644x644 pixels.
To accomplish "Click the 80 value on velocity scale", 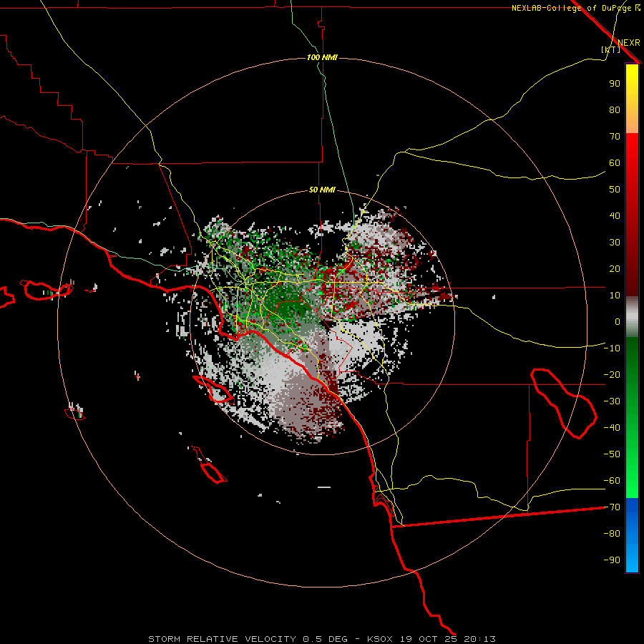I will click(615, 110).
